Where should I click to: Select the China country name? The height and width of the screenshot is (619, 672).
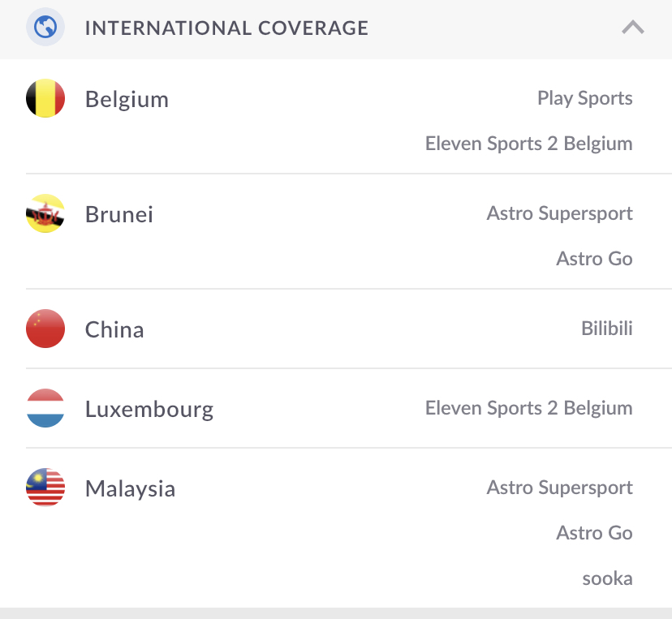click(x=114, y=330)
